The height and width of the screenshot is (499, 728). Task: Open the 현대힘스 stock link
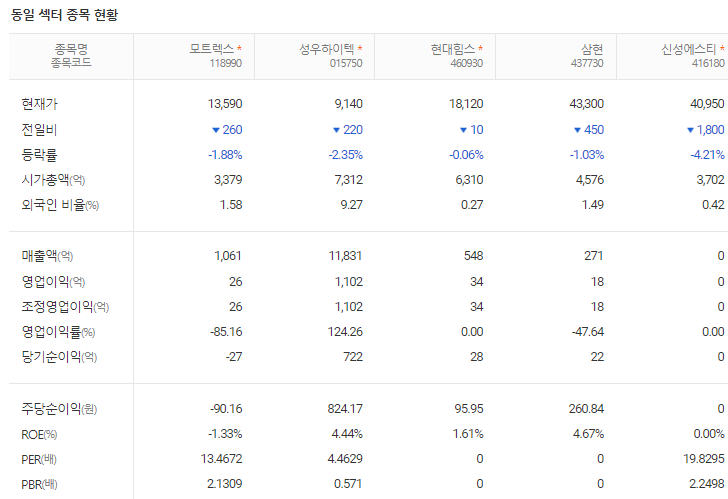click(453, 49)
